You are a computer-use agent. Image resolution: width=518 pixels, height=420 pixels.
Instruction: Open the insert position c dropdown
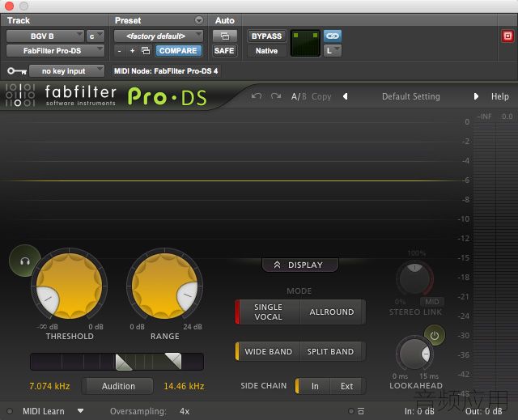96,36
